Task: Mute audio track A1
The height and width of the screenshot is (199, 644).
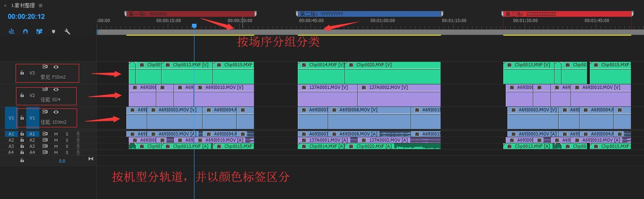Action: click(56, 134)
